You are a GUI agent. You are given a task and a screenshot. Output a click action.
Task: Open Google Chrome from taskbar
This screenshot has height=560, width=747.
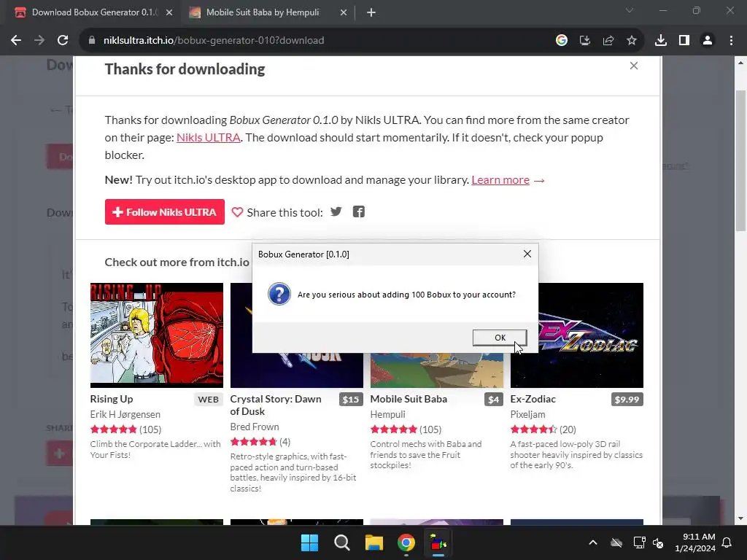(406, 542)
